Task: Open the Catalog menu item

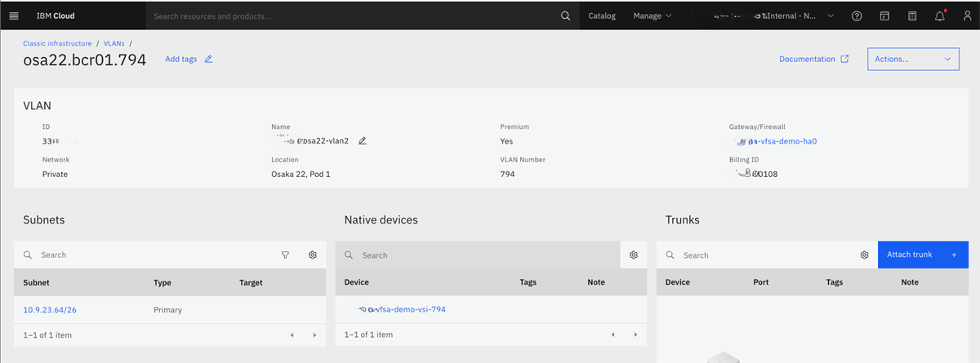Action: pos(602,15)
